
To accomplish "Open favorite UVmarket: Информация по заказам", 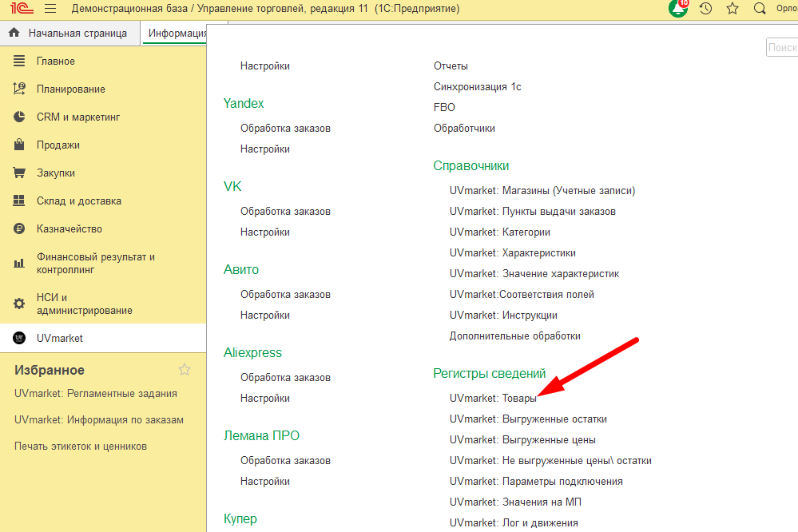I will 99,420.
